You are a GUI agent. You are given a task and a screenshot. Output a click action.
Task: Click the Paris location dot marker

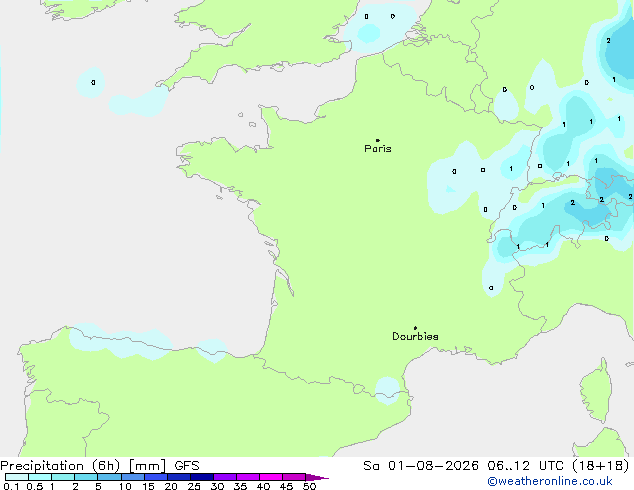378,140
